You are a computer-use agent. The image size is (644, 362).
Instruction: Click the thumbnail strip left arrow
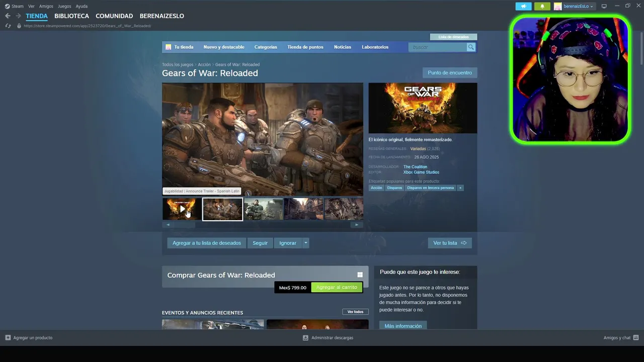pos(168,225)
